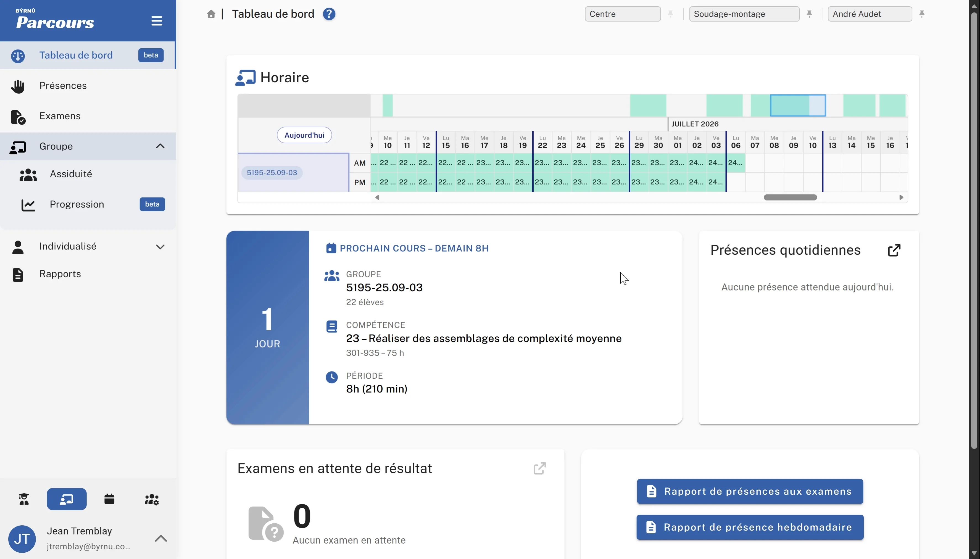Click the Tableau de bord gauge icon
Viewport: 980px width, 559px height.
[x=18, y=56]
